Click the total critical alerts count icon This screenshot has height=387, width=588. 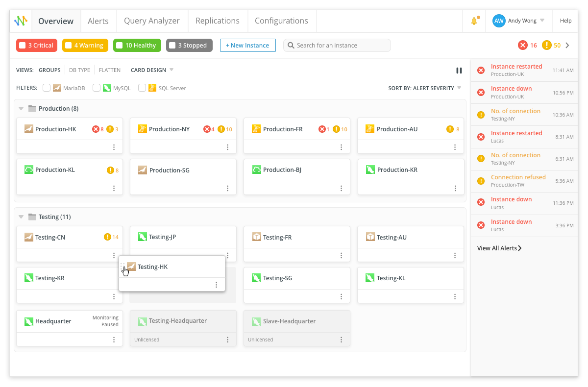(523, 46)
